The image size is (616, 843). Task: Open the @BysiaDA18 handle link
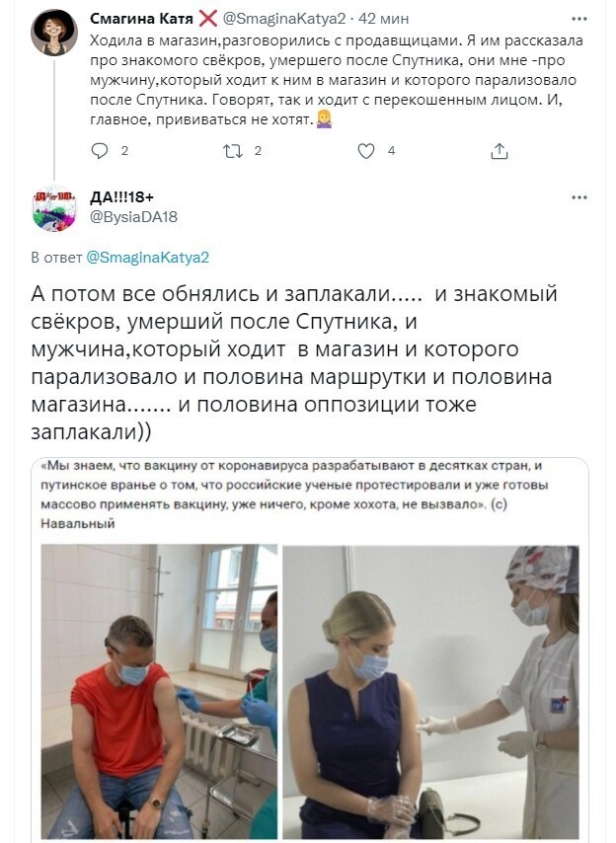pyautogui.click(x=133, y=217)
